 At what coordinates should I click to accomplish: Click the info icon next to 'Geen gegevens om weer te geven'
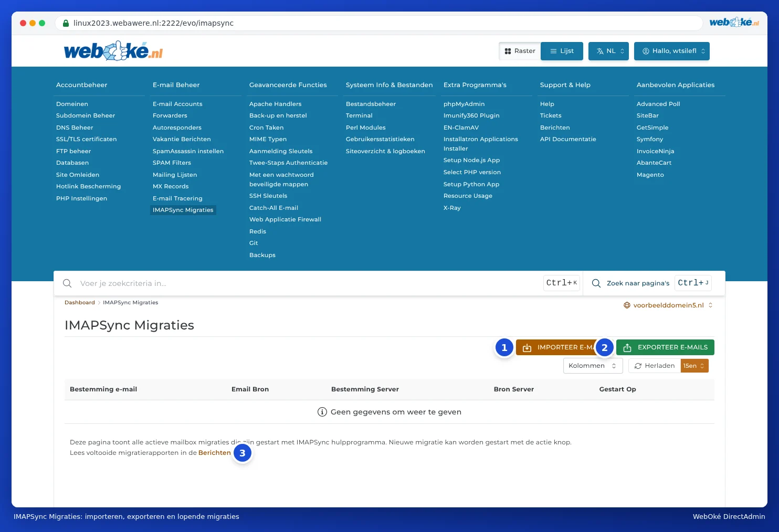click(322, 412)
